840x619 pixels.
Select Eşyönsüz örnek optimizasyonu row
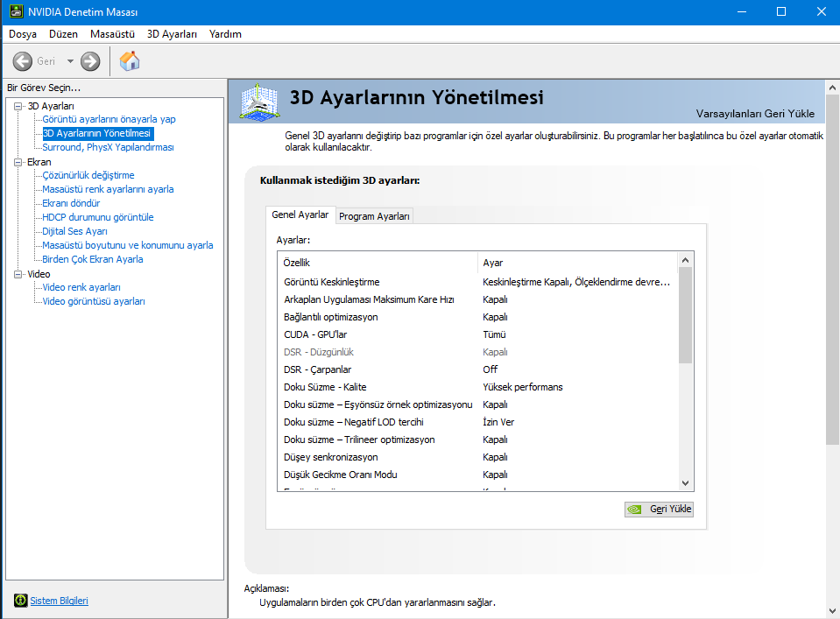pyautogui.click(x=477, y=404)
